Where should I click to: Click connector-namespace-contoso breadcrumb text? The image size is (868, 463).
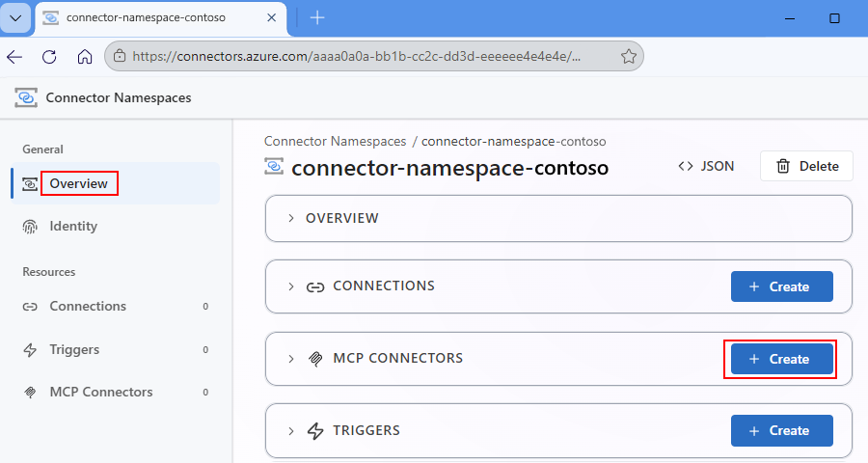tap(513, 141)
